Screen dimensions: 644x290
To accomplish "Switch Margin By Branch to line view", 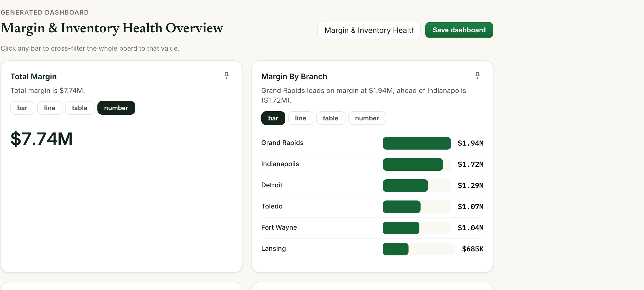I will (301, 118).
